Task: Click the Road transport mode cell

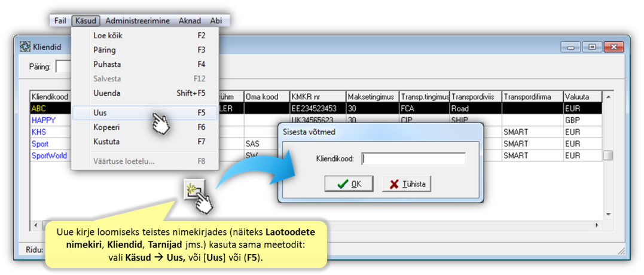Action: point(476,108)
